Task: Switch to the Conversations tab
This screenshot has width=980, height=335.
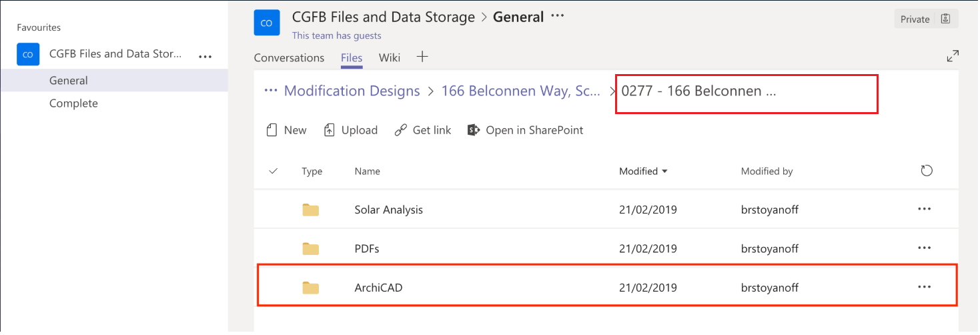Action: point(289,57)
